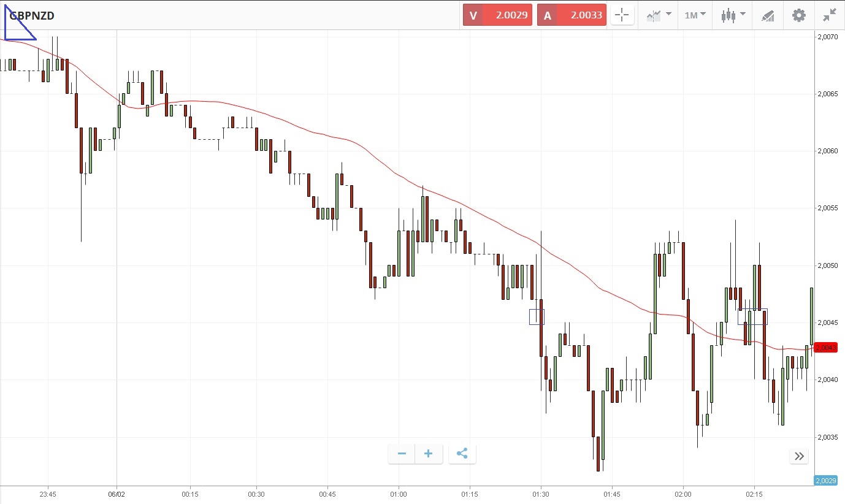Open the chart settings gear

tap(798, 15)
